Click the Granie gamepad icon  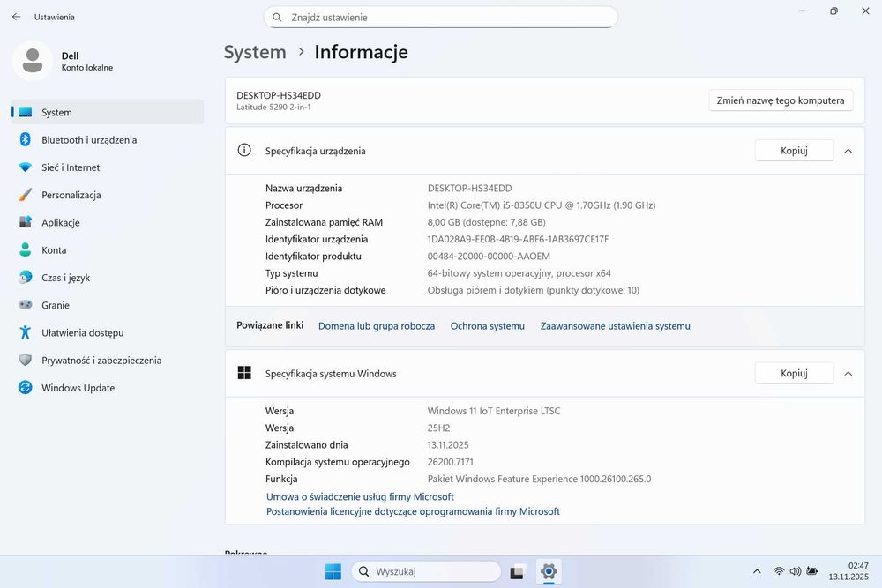[26, 305]
